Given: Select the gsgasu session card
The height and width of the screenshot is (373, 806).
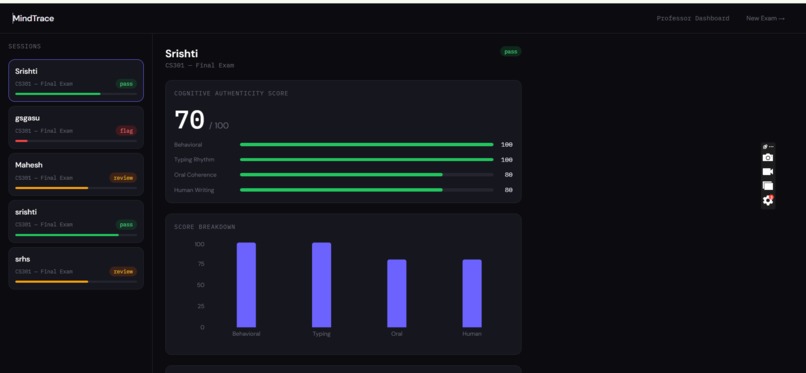Looking at the screenshot, I should [x=76, y=127].
